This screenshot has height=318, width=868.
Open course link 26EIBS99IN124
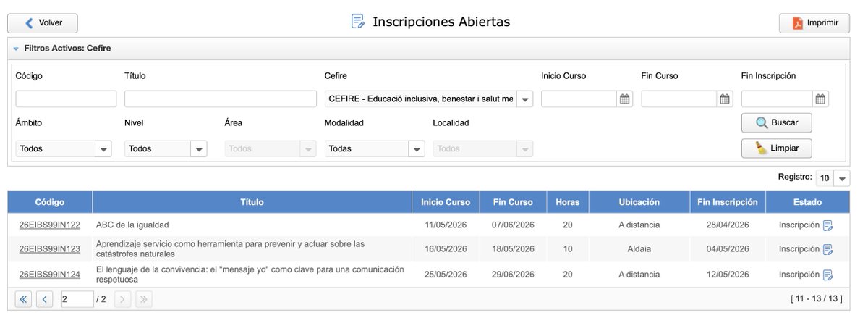tap(50, 275)
